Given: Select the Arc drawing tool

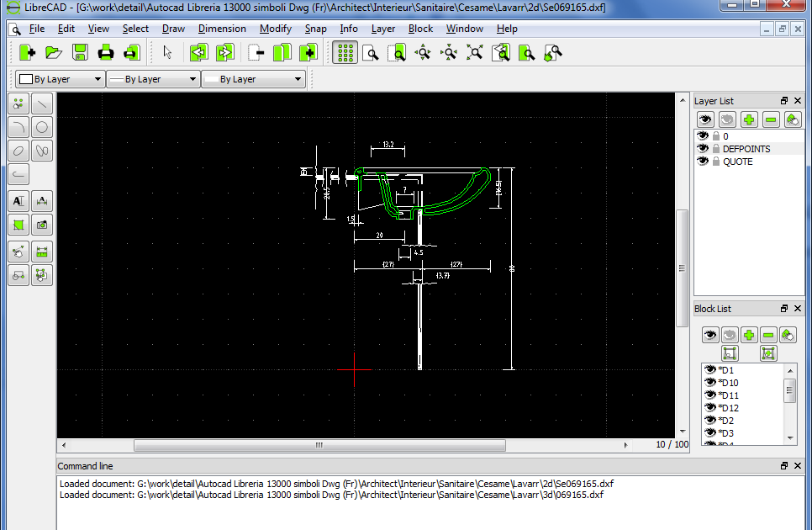Looking at the screenshot, I should pos(18,127).
